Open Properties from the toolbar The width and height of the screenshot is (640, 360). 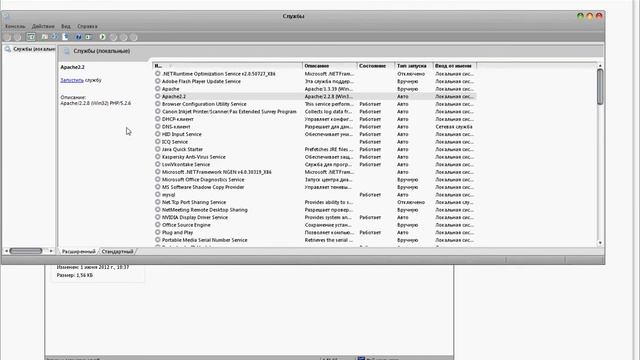pyautogui.click(x=44, y=37)
